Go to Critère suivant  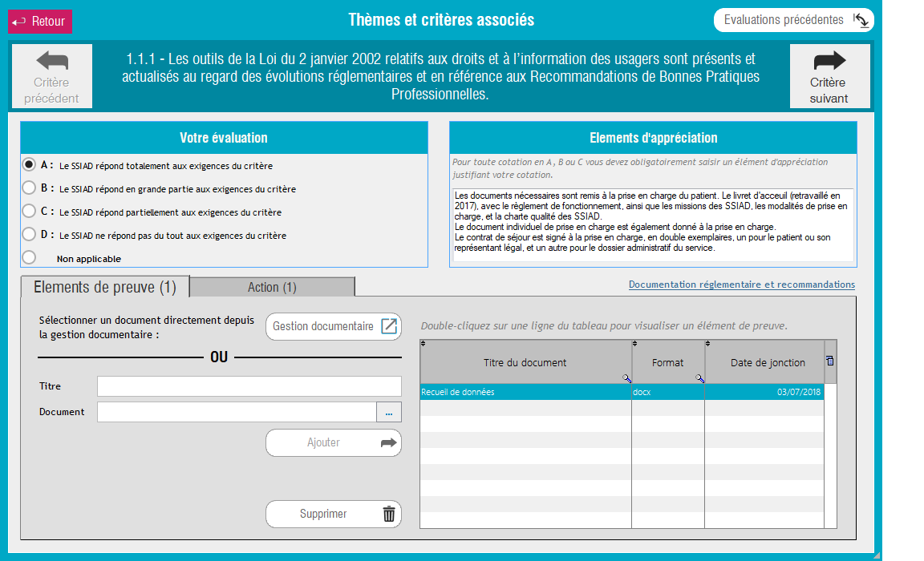(x=829, y=76)
